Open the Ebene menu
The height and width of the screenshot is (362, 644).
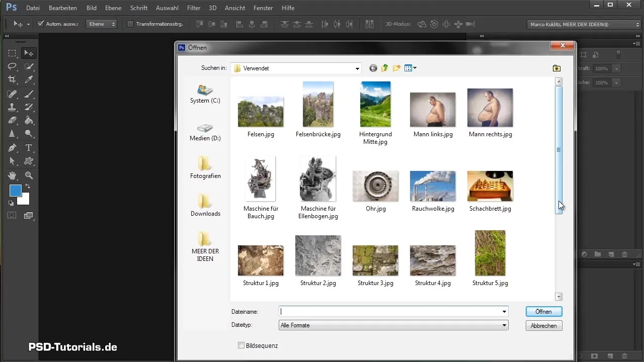[113, 8]
